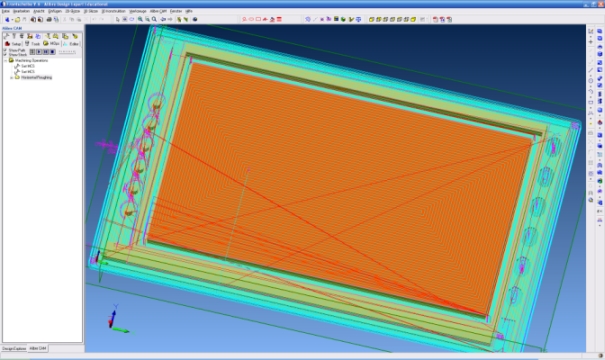605x360 pixels.
Task: Adjust the simulation speed slider
Action: click(x=67, y=52)
